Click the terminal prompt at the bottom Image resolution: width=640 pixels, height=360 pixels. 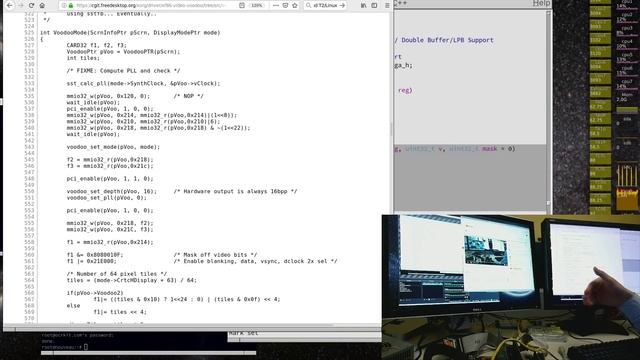coord(63,347)
